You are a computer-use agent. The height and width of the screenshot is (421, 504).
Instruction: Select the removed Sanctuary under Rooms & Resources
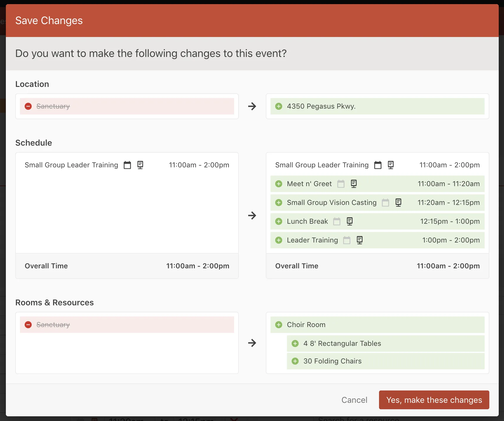pos(53,325)
